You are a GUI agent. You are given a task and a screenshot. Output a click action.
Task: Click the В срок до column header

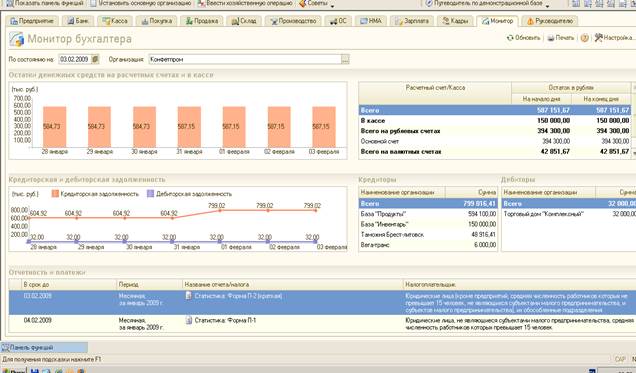pos(69,285)
